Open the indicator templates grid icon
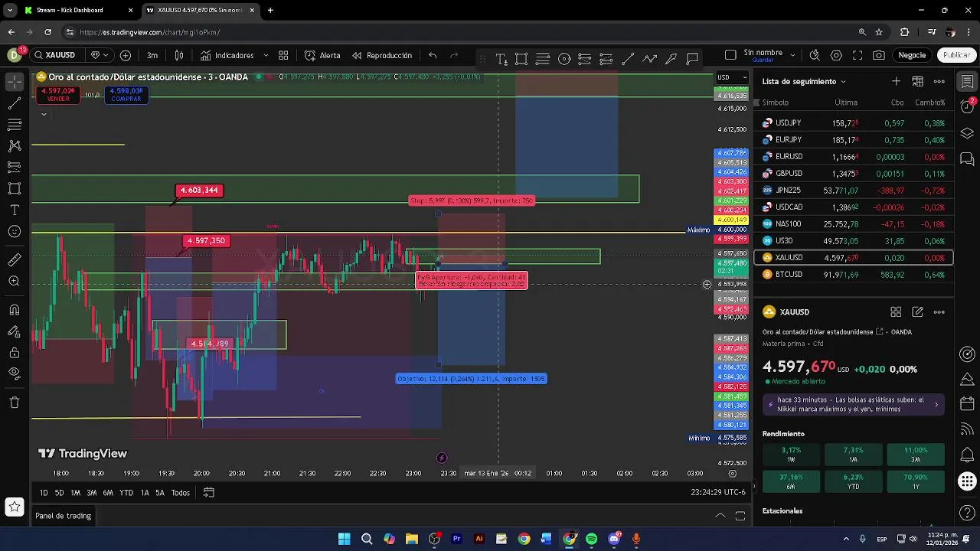The image size is (980, 551). [283, 55]
